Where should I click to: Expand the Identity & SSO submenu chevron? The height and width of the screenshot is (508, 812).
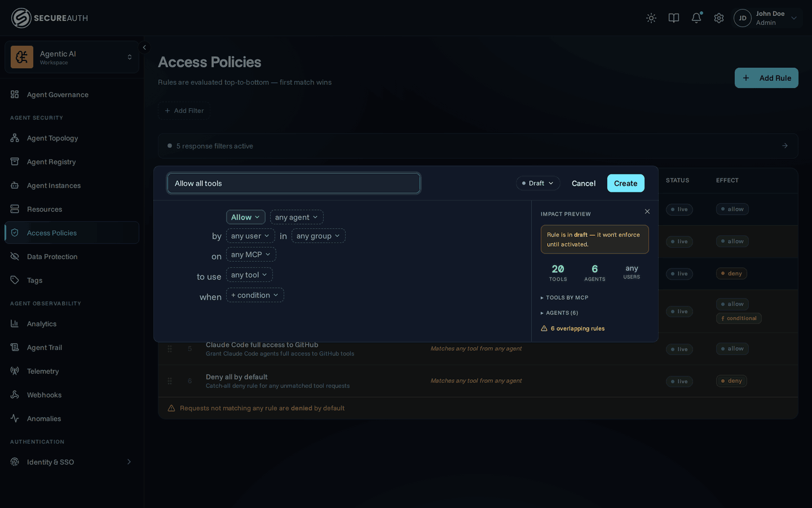129,462
